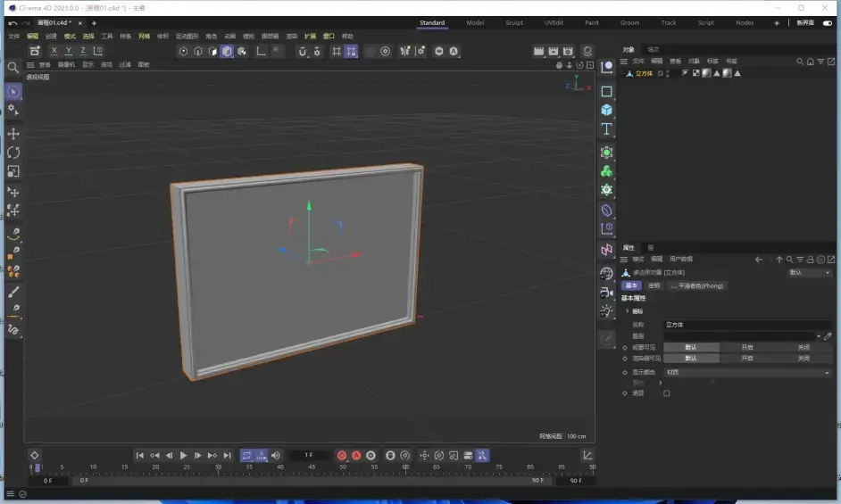Click the Text spline tool icon

[607, 129]
